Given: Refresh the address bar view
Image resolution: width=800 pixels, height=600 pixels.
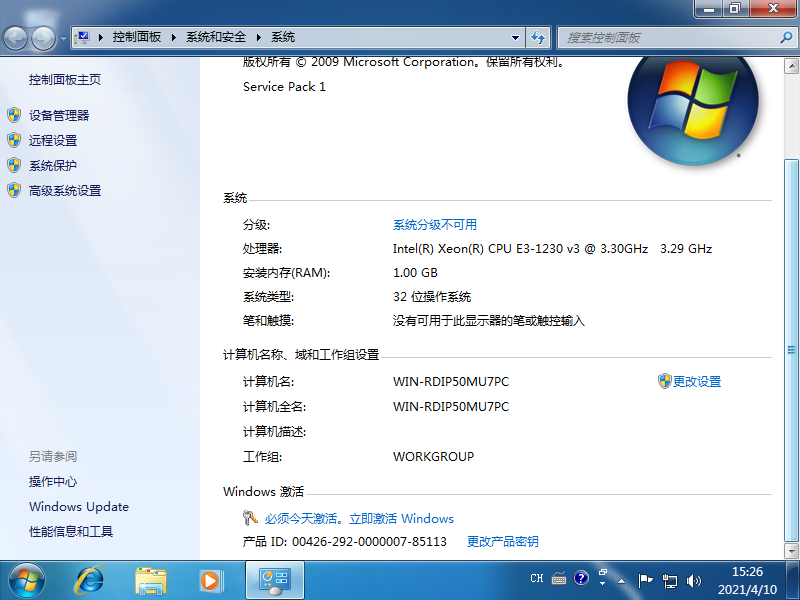Looking at the screenshot, I should point(538,37).
